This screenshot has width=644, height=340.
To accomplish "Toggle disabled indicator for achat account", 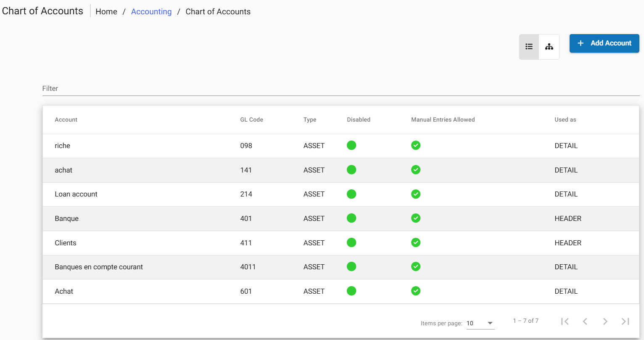I will click(x=351, y=170).
